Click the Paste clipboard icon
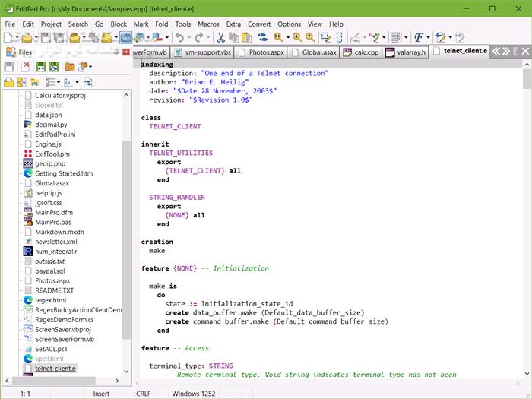 (x=248, y=37)
